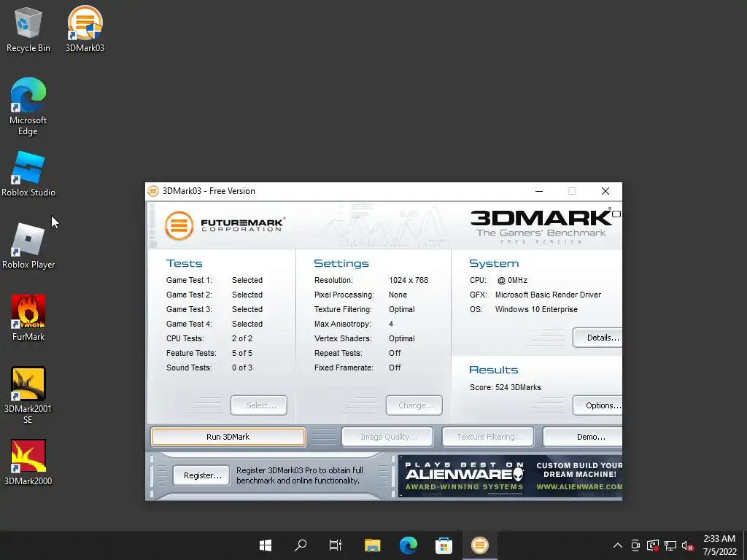Click the Feature Tests: label
This screenshot has height=560, width=747.
tap(191, 353)
